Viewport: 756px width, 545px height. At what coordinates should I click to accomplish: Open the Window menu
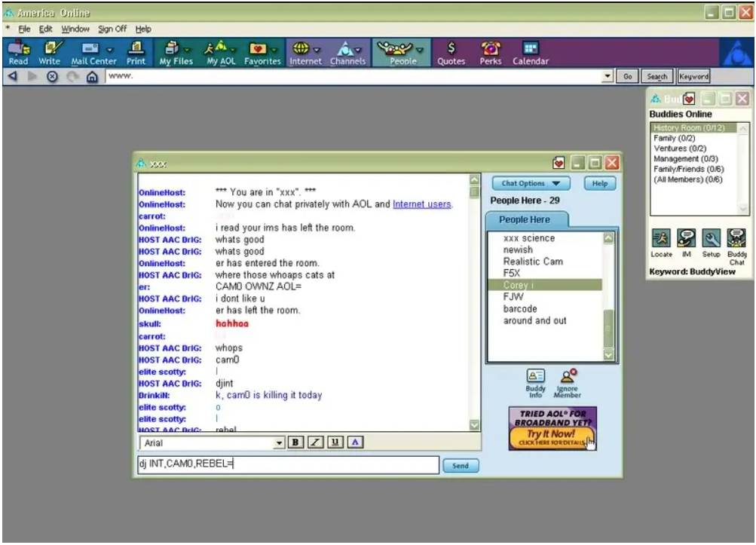coord(75,29)
